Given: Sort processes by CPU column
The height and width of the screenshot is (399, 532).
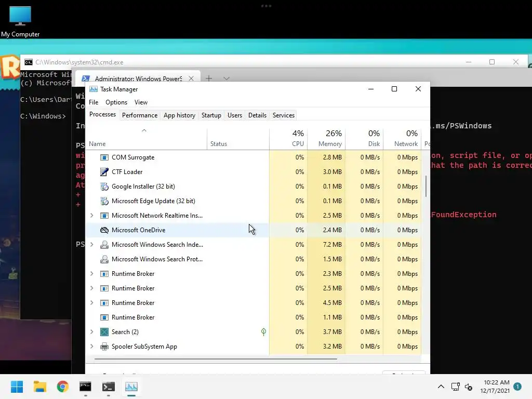Looking at the screenshot, I should [x=288, y=139].
